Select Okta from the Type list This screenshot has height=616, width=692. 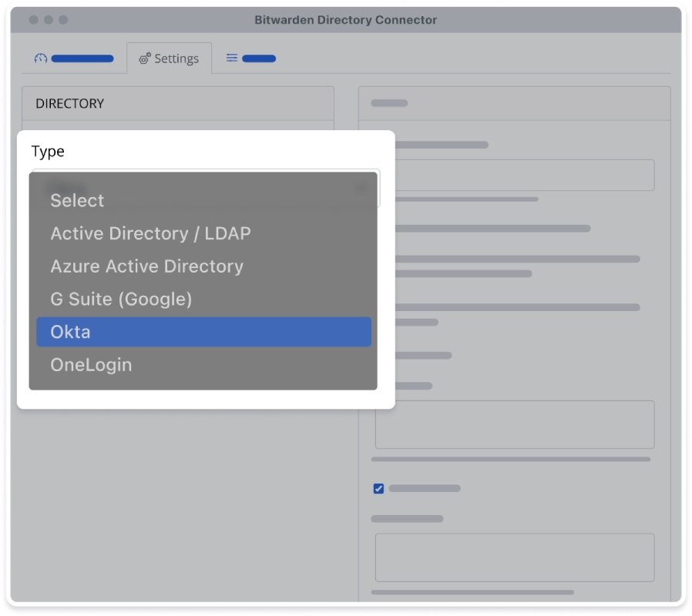[x=203, y=332]
